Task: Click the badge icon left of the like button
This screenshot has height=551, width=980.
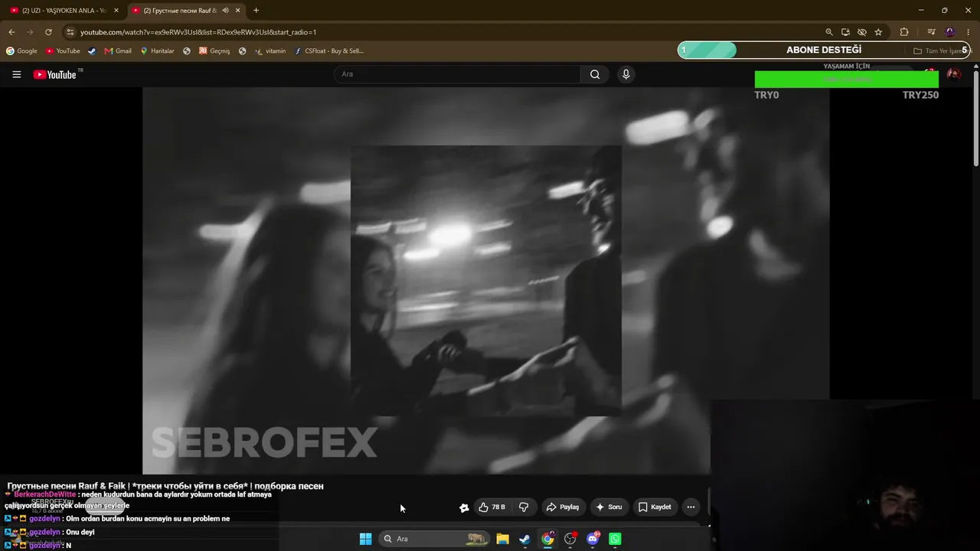Action: 464,507
